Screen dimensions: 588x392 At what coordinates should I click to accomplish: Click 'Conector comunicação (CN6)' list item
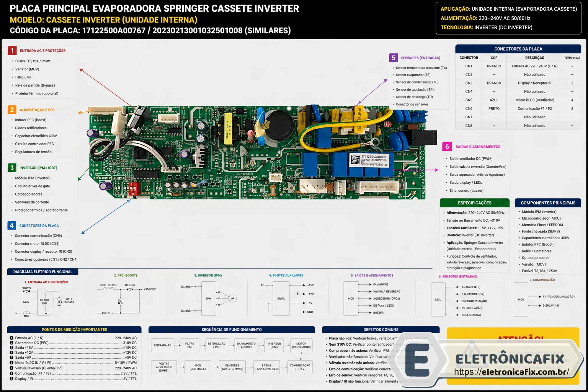point(38,236)
